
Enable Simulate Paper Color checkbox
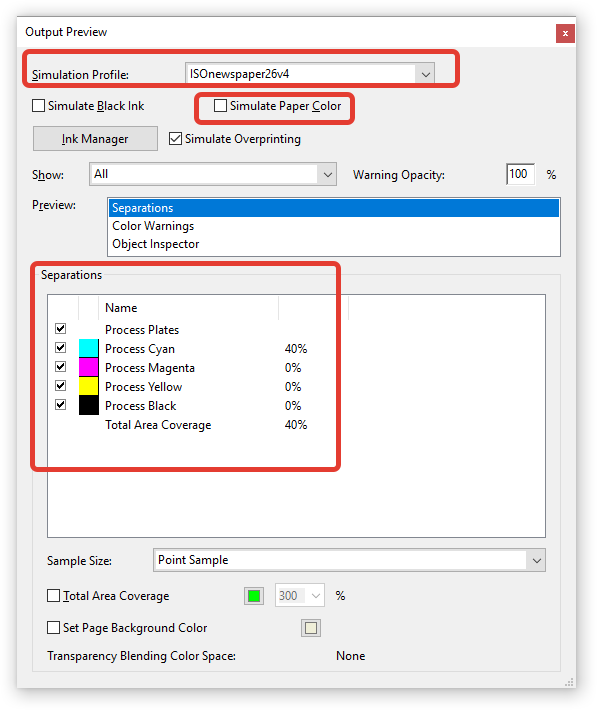(221, 106)
